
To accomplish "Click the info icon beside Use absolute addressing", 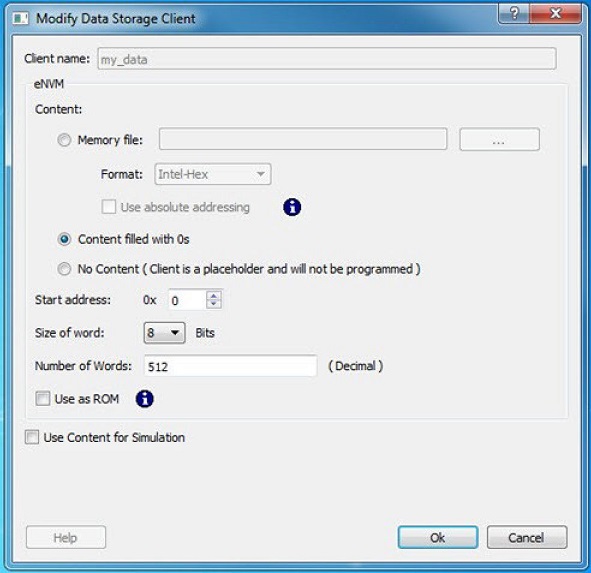I will pyautogui.click(x=292, y=207).
